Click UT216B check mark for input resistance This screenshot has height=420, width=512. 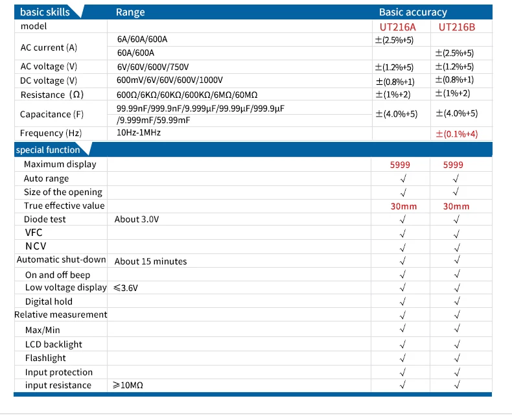point(457,385)
